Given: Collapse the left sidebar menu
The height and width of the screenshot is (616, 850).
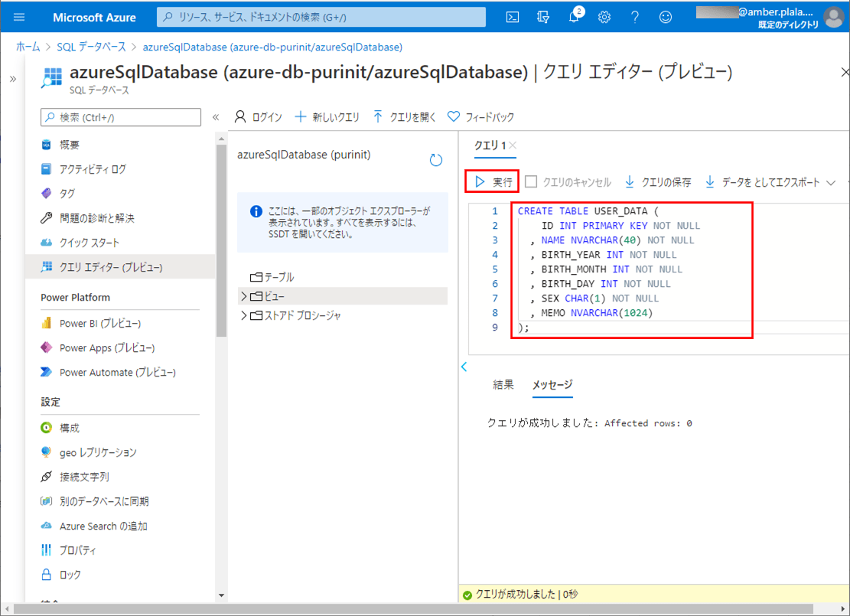Looking at the screenshot, I should click(x=216, y=117).
